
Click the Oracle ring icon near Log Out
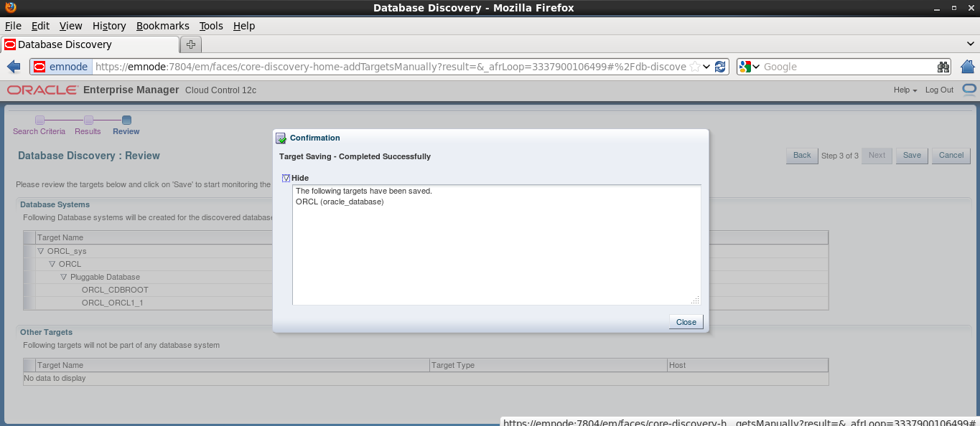tap(969, 90)
